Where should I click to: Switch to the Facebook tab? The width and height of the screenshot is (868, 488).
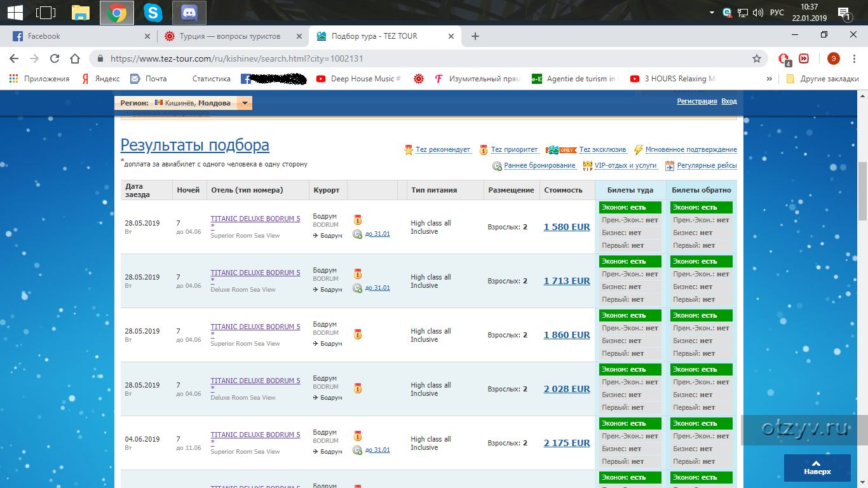pyautogui.click(x=79, y=36)
